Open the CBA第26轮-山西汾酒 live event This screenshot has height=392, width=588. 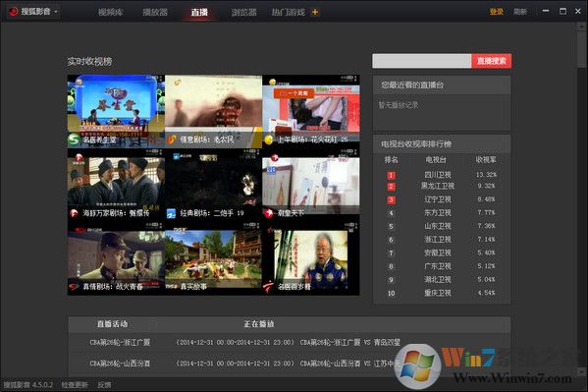coord(120,364)
